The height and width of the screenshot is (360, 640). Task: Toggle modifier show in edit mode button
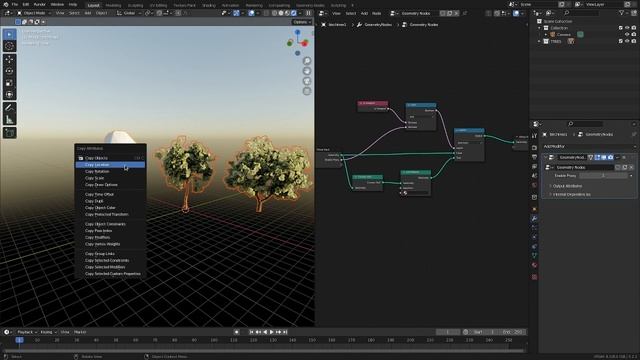(x=597, y=157)
